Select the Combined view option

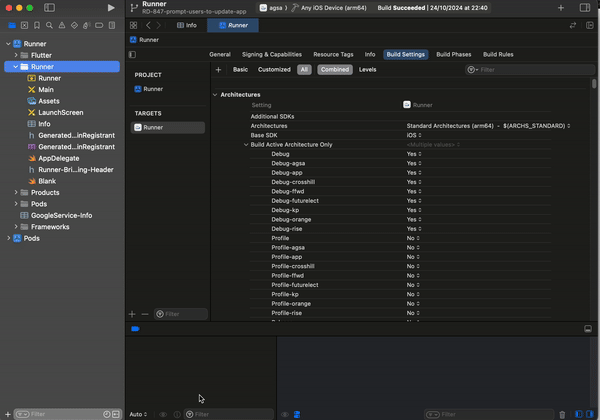(x=335, y=70)
